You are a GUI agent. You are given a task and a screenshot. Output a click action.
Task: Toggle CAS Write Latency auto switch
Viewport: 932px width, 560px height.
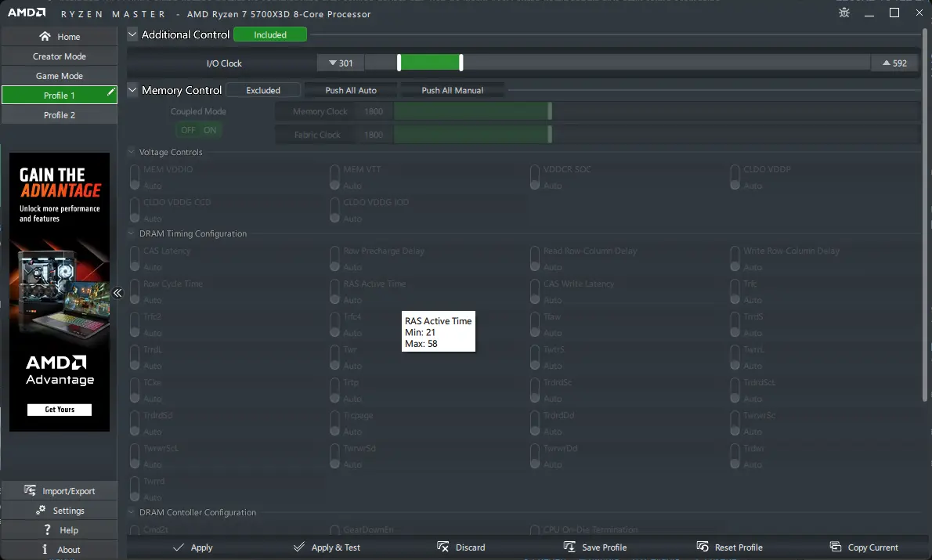click(535, 292)
